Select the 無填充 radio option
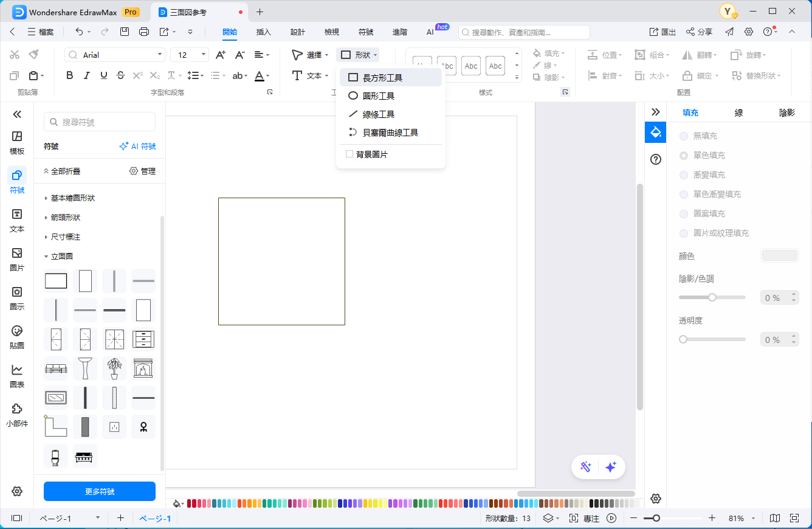The image size is (812, 529). tap(684, 136)
